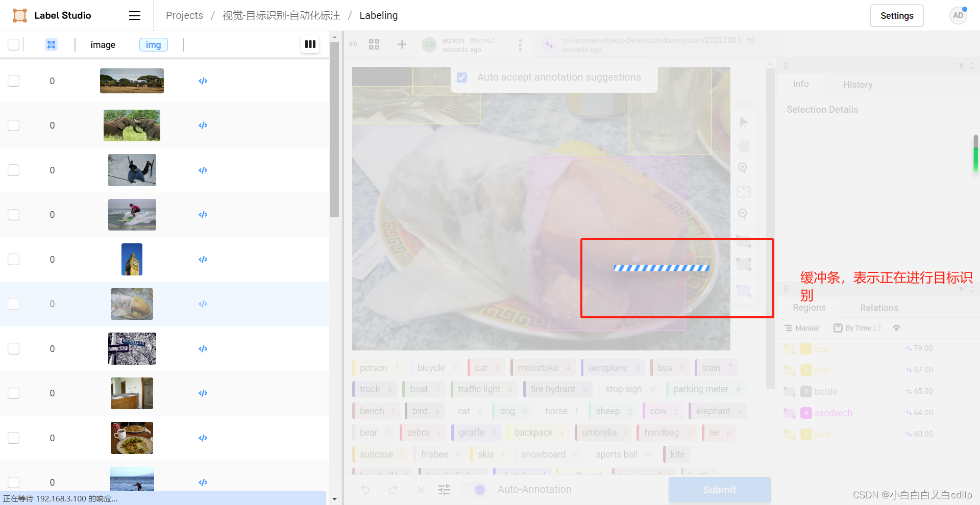Change region ordering By Time
980x505 pixels.
click(x=857, y=328)
